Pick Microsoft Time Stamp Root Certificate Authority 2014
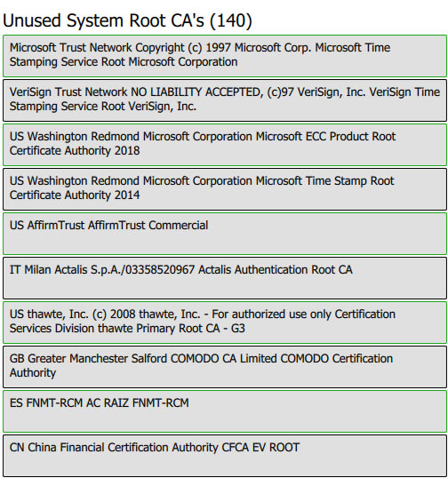 (x=225, y=189)
